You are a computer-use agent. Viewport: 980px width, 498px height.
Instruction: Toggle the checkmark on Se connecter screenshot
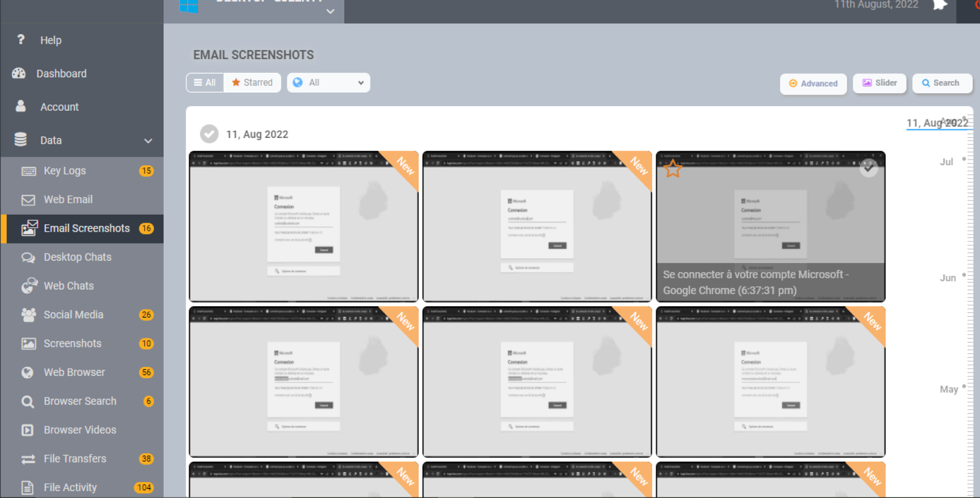(868, 168)
